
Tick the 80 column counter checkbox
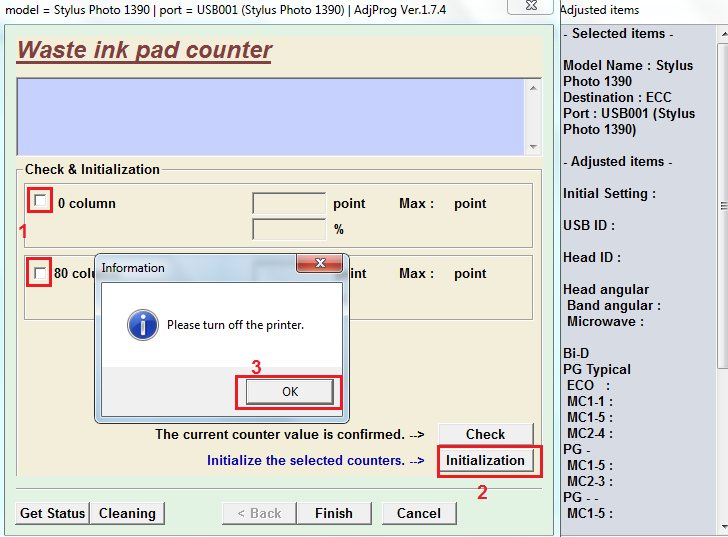click(x=40, y=272)
